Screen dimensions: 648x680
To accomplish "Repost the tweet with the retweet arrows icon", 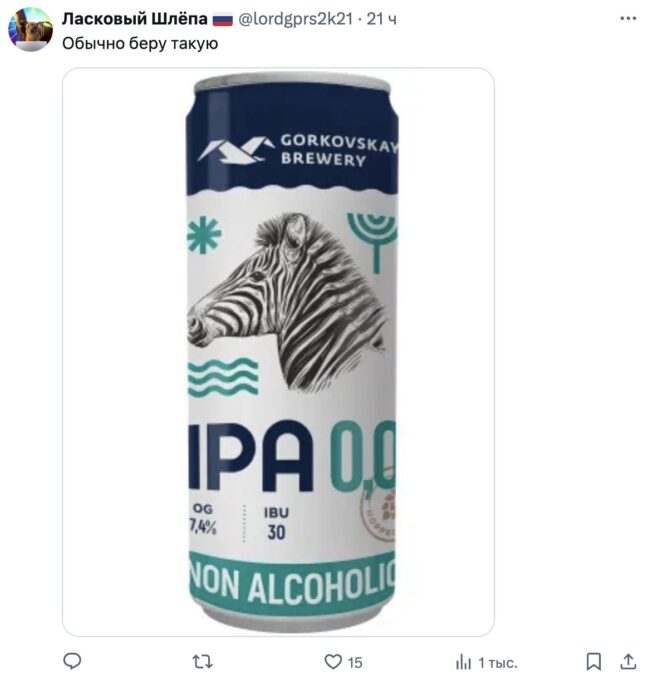I will tap(202, 662).
